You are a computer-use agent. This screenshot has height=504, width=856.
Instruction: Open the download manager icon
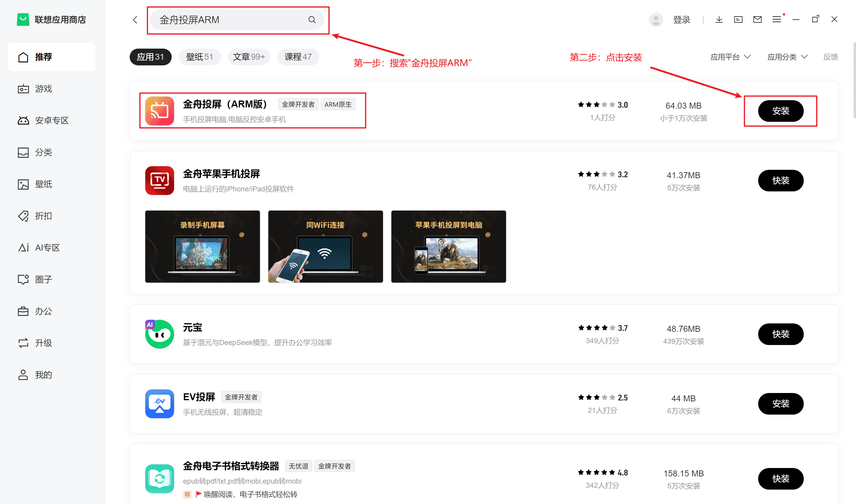(x=719, y=20)
